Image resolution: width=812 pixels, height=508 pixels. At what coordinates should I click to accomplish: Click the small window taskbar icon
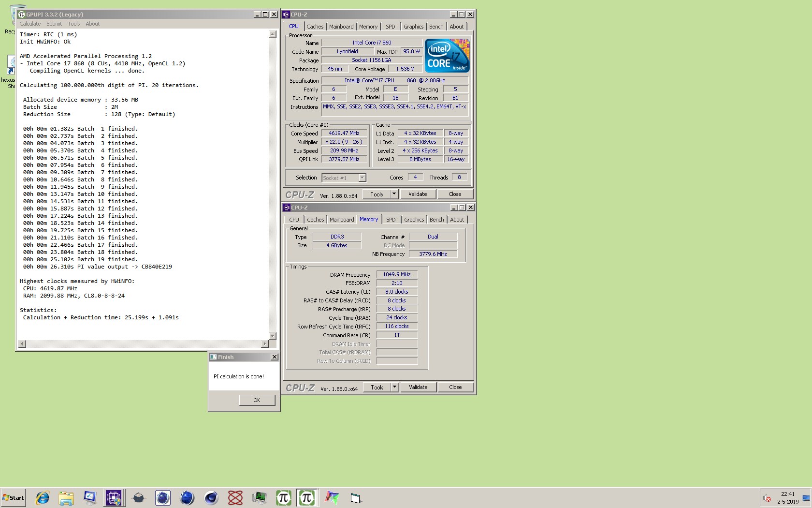click(356, 498)
